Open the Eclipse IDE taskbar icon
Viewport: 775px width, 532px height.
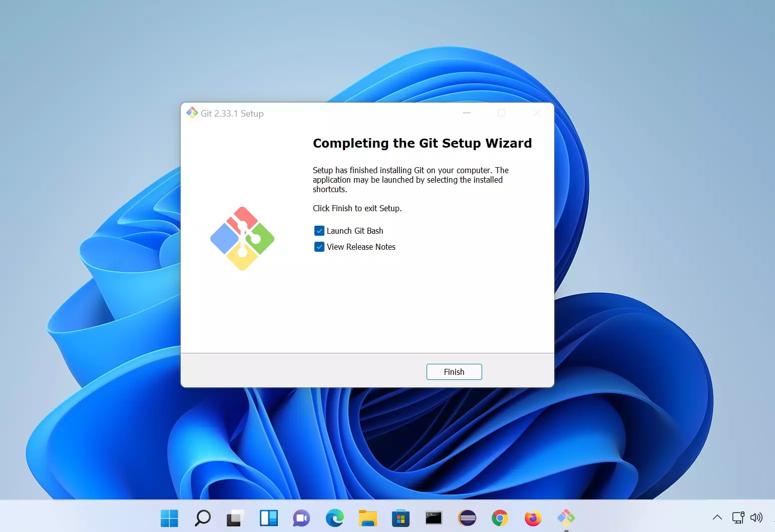(x=467, y=518)
